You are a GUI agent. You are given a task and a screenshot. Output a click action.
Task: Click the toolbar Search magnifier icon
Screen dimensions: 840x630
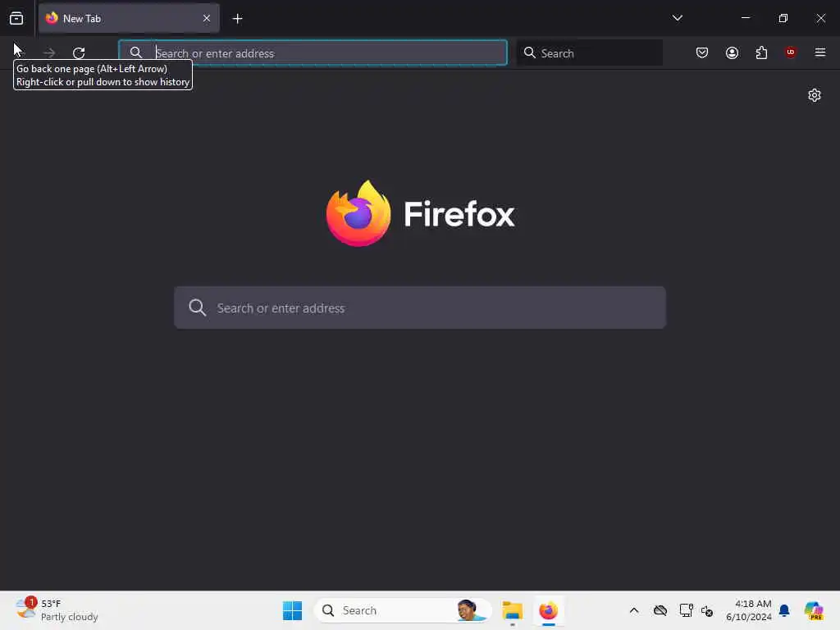pyautogui.click(x=530, y=52)
